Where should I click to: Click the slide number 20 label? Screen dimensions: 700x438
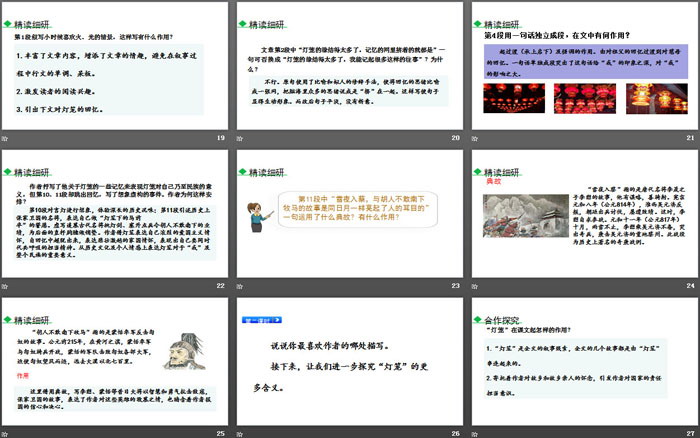455,138
